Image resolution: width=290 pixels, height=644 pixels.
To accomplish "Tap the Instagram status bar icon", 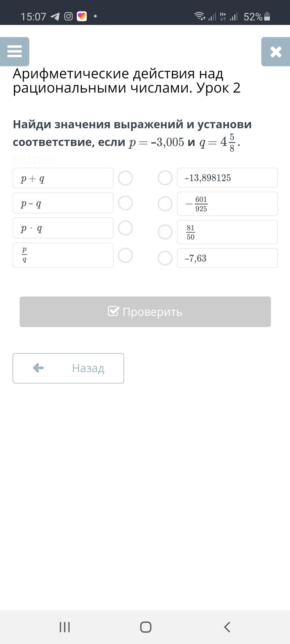I will 68,17.
